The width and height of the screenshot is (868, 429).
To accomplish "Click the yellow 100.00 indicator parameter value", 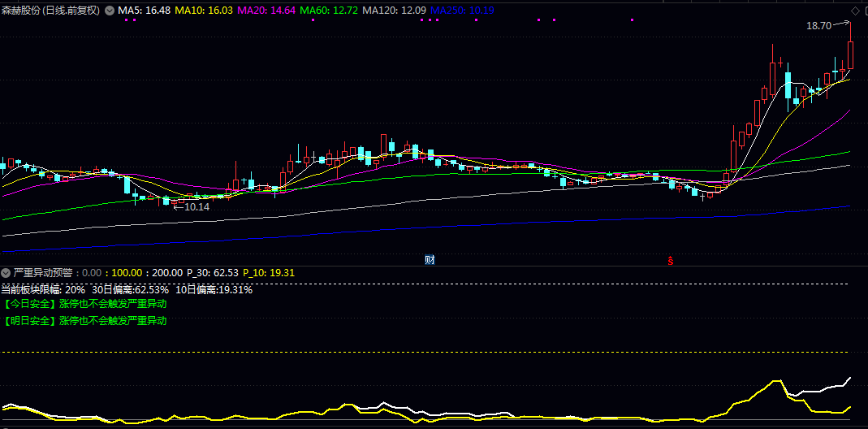I will click(127, 273).
